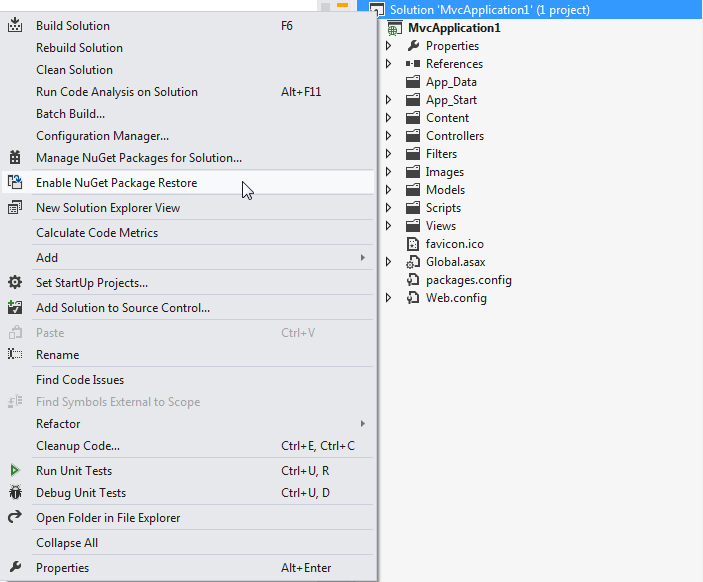This screenshot has height=582, width=703.
Task: Expand the Properties node
Action: tap(389, 46)
